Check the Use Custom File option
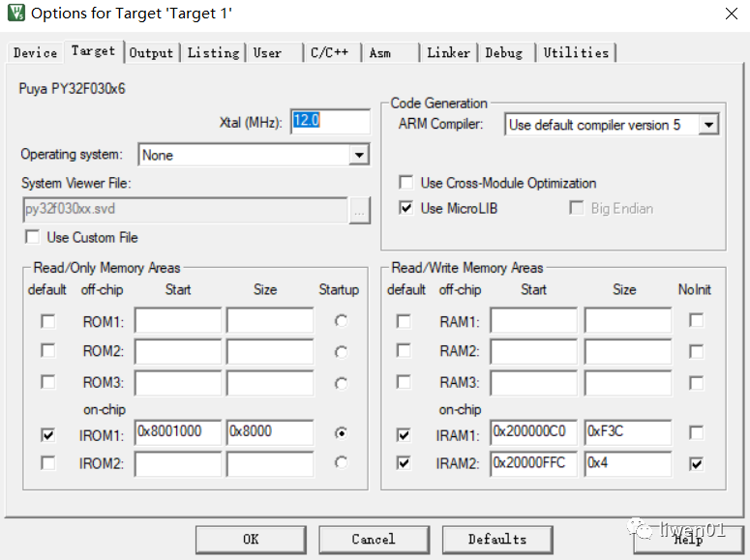Image resolution: width=750 pixels, height=560 pixels. tap(33, 237)
